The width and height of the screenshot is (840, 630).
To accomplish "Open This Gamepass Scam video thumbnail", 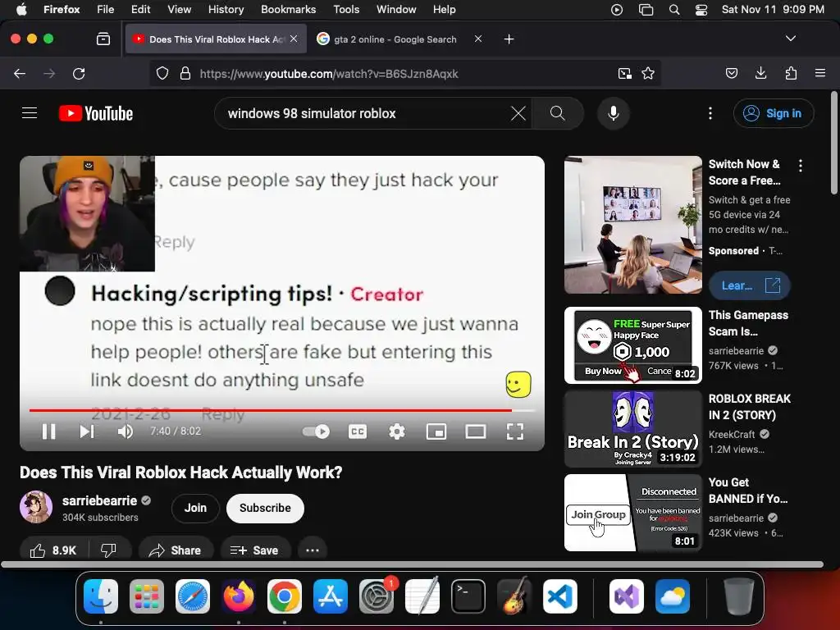I will 632,345.
